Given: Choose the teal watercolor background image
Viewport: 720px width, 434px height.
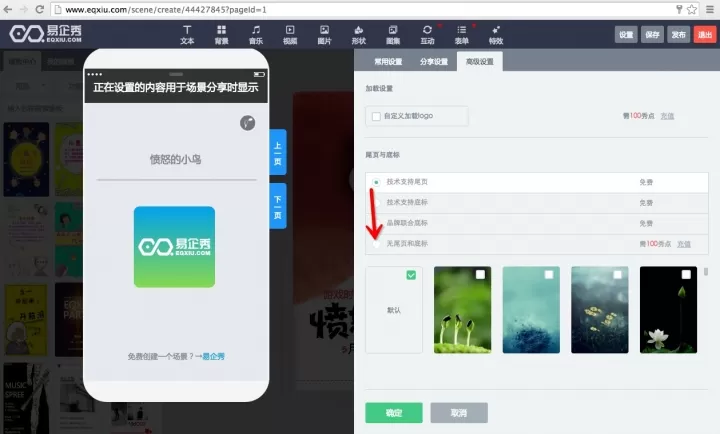Looking at the screenshot, I should pyautogui.click(x=531, y=310).
